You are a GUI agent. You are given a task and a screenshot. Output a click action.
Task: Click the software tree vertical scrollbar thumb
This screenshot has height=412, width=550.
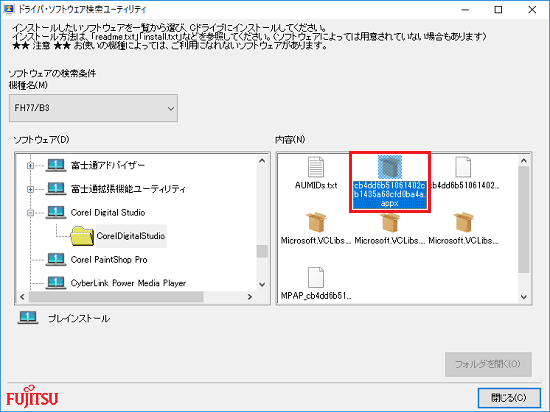pos(262,251)
